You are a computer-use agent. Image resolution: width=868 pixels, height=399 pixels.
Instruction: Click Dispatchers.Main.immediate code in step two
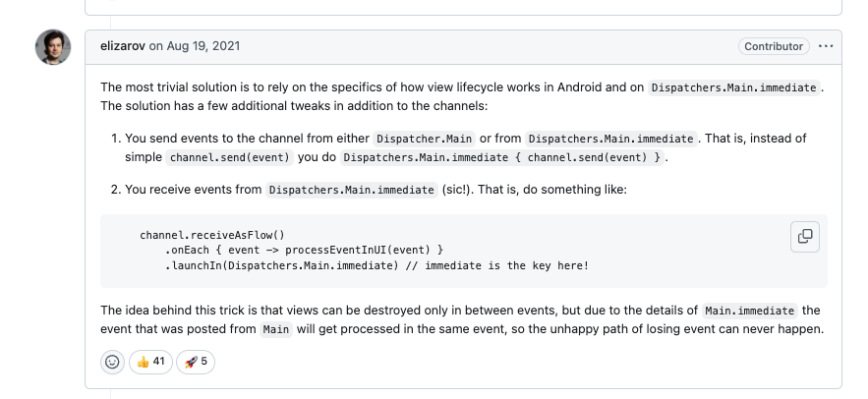(x=352, y=190)
